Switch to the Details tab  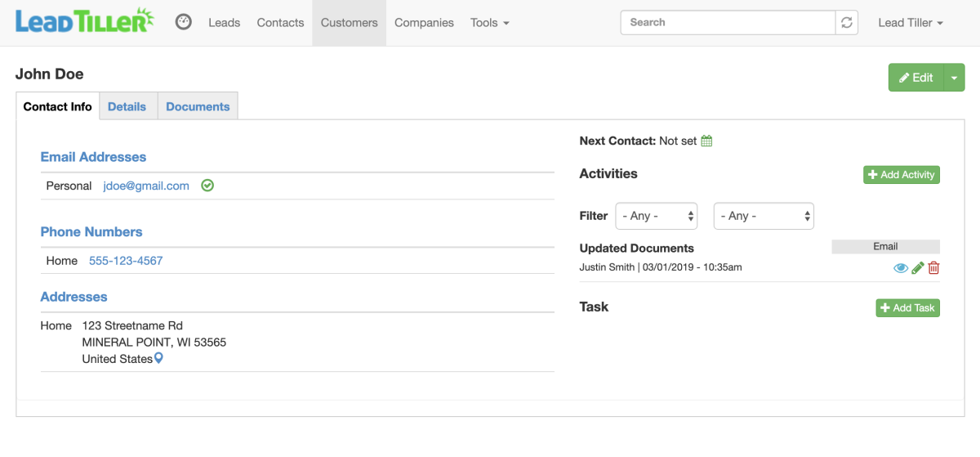pyautogui.click(x=127, y=106)
